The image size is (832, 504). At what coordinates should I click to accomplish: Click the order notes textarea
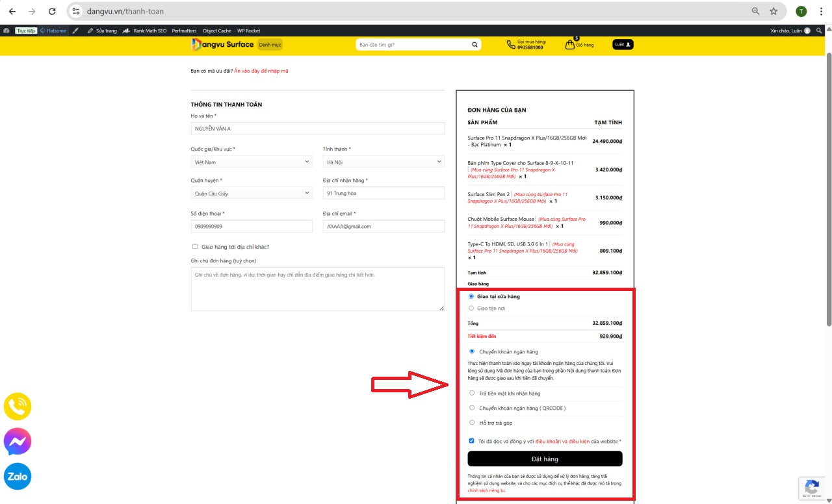tap(318, 289)
